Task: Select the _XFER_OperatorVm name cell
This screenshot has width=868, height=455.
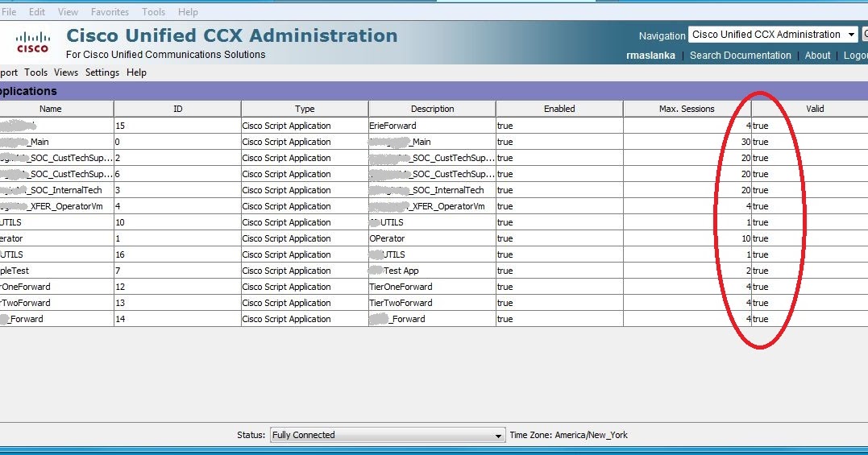Action: [x=56, y=205]
